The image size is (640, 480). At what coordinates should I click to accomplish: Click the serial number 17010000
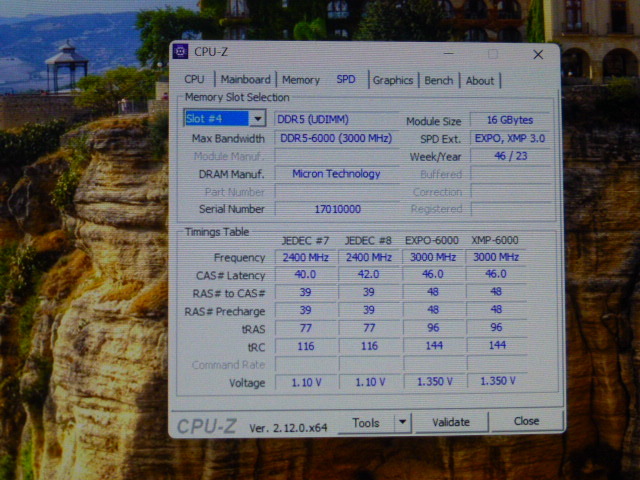tap(337, 209)
